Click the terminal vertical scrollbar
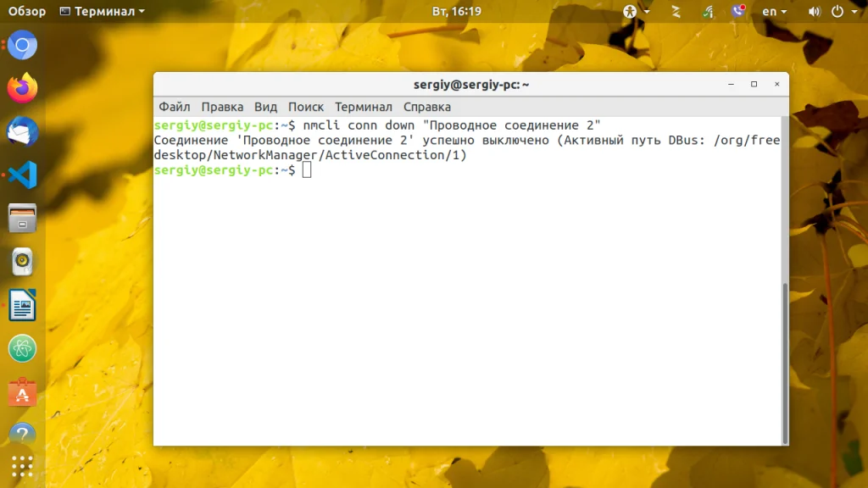868x488 pixels. coord(785,363)
